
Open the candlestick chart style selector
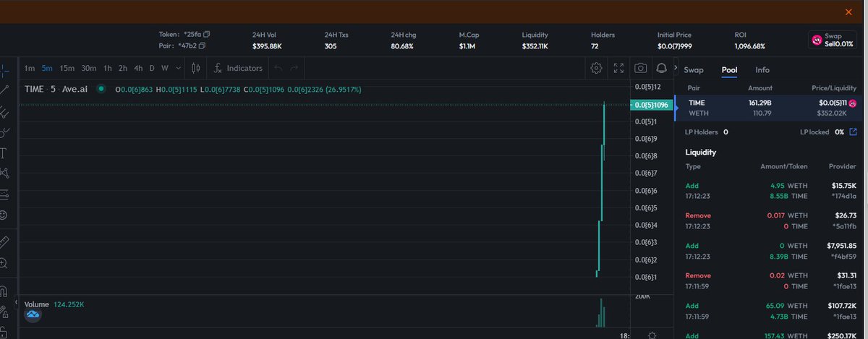pyautogui.click(x=196, y=68)
